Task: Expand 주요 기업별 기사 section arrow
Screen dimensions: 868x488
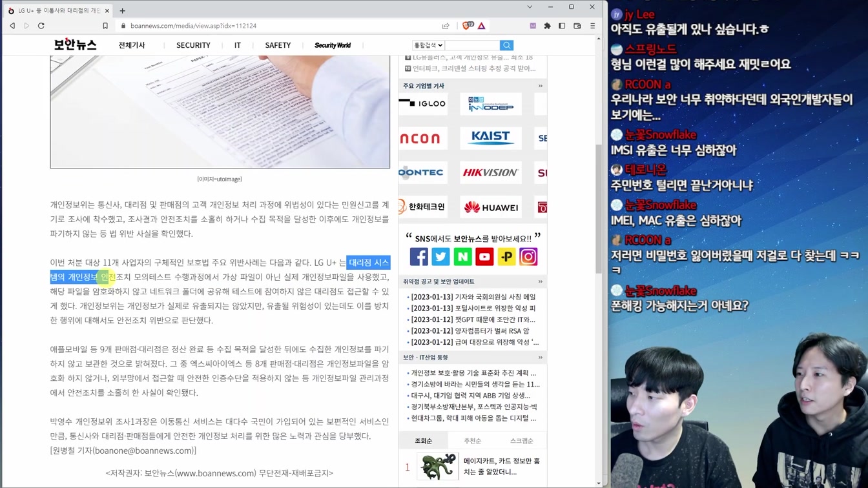Action: click(x=541, y=86)
